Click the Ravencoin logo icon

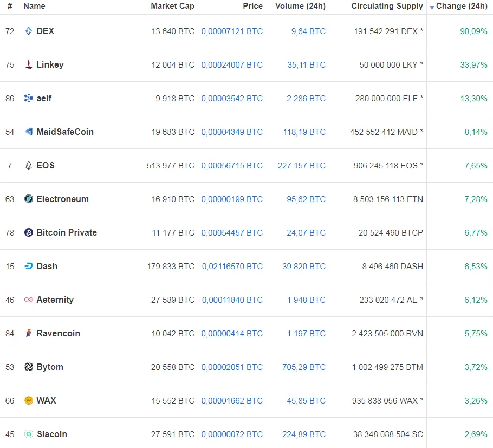(x=29, y=333)
